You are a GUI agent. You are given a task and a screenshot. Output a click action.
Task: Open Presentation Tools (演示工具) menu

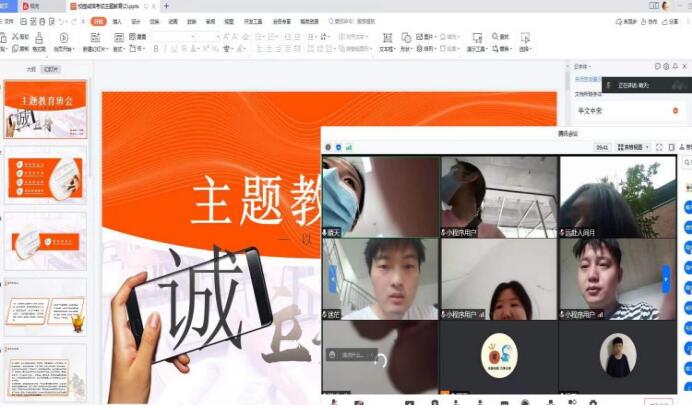(x=477, y=42)
